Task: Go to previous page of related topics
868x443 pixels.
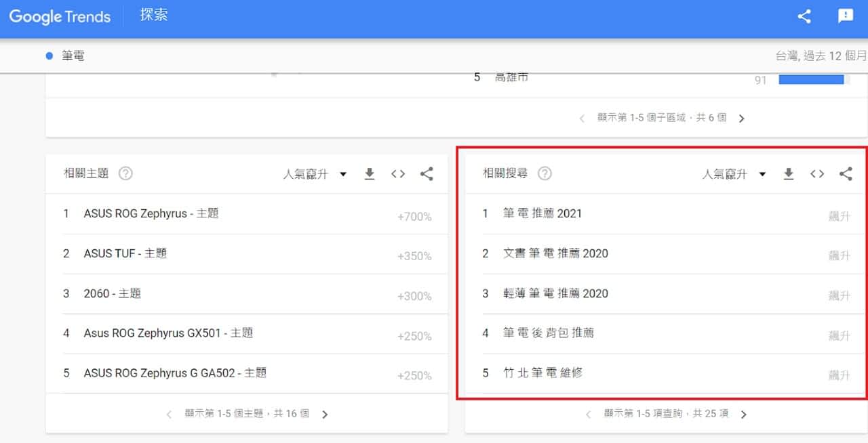Action: click(x=169, y=415)
